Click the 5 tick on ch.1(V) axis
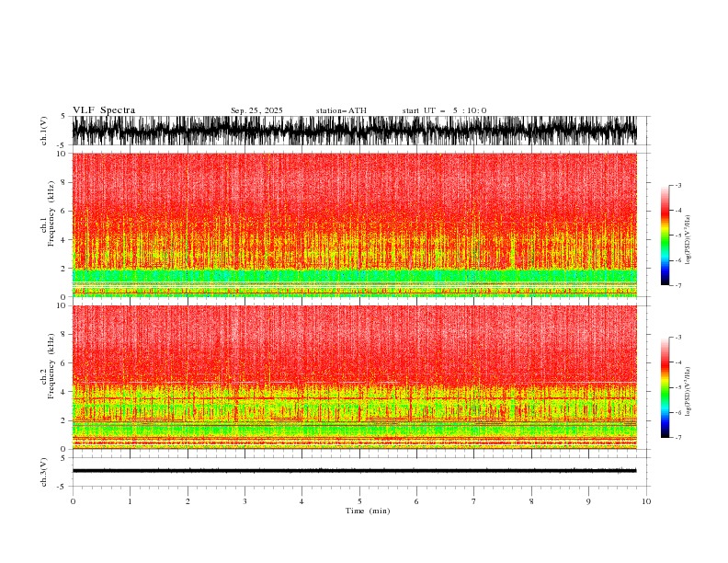 (63, 116)
